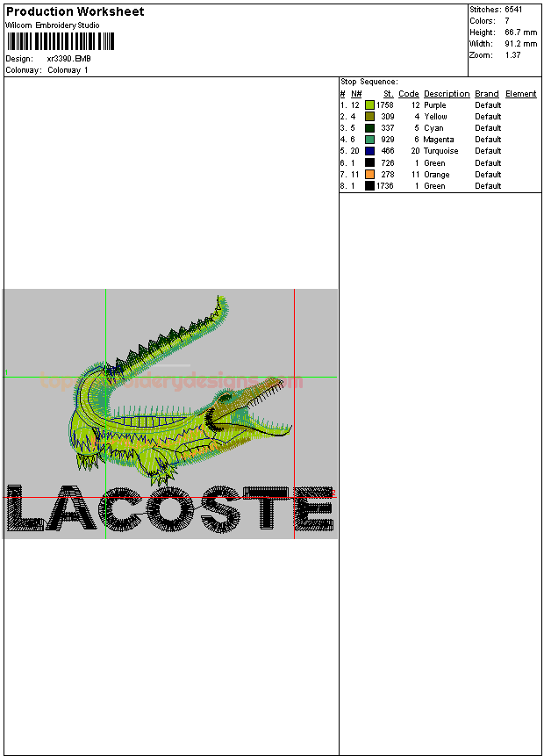Image resolution: width=544 pixels, height=756 pixels.
Task: Click the barcode under the title
Action: (x=61, y=41)
